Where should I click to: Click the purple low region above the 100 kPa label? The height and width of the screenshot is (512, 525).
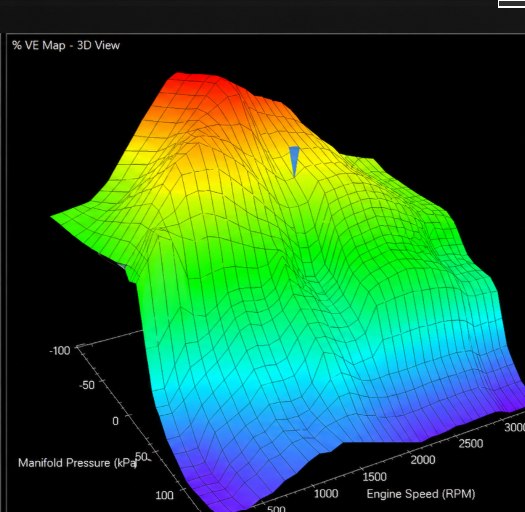coord(214,482)
